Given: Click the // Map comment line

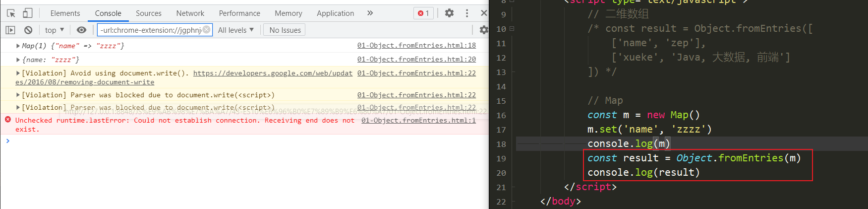Looking at the screenshot, I should point(605,101).
